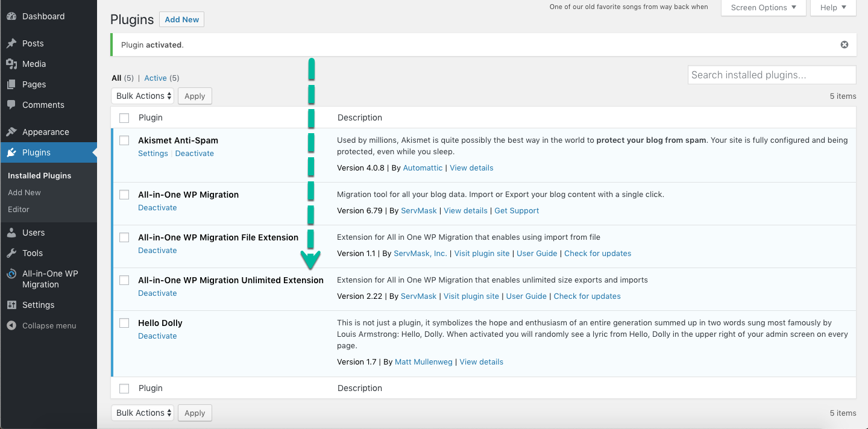Toggle select-all checkbox in table header
This screenshot has width=868, height=429.
[x=124, y=118]
